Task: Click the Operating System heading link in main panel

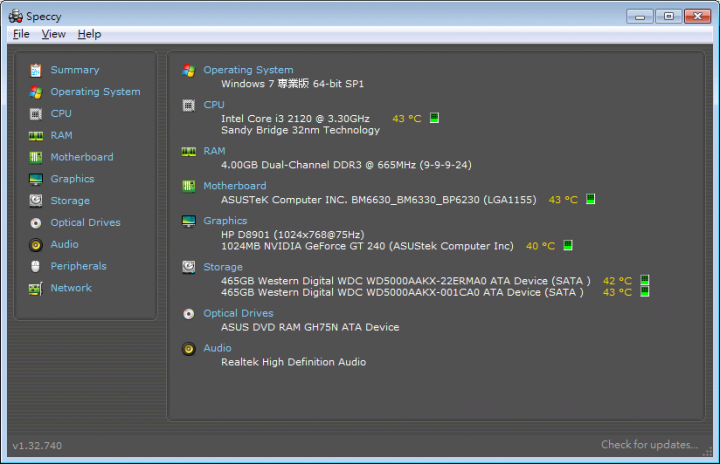Action: click(248, 70)
